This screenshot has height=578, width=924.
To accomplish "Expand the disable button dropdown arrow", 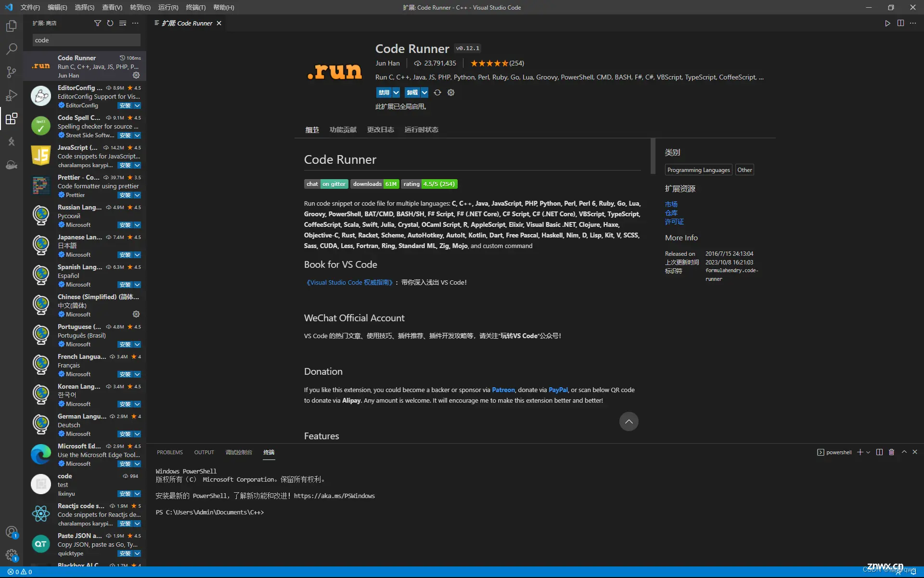I will point(396,92).
